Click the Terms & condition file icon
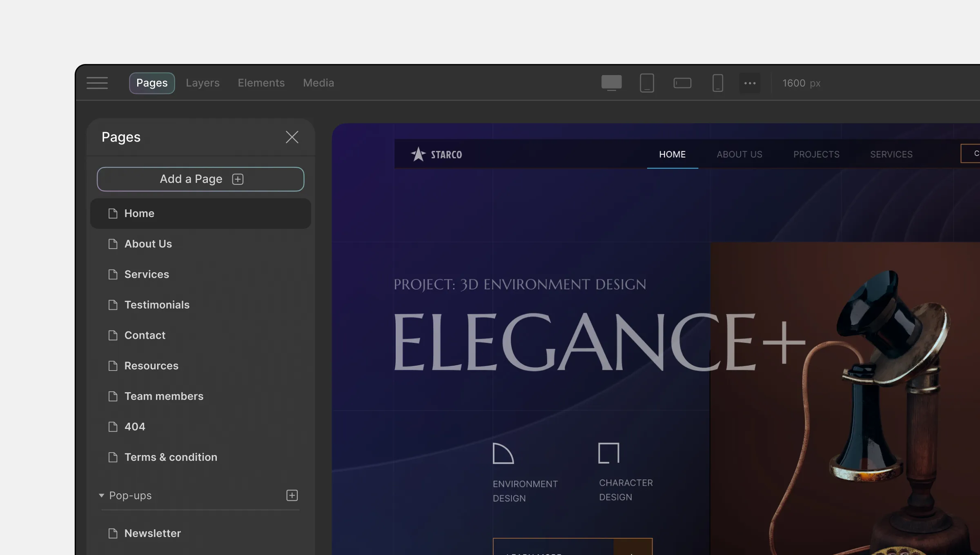This screenshot has height=555, width=980. [x=113, y=457]
